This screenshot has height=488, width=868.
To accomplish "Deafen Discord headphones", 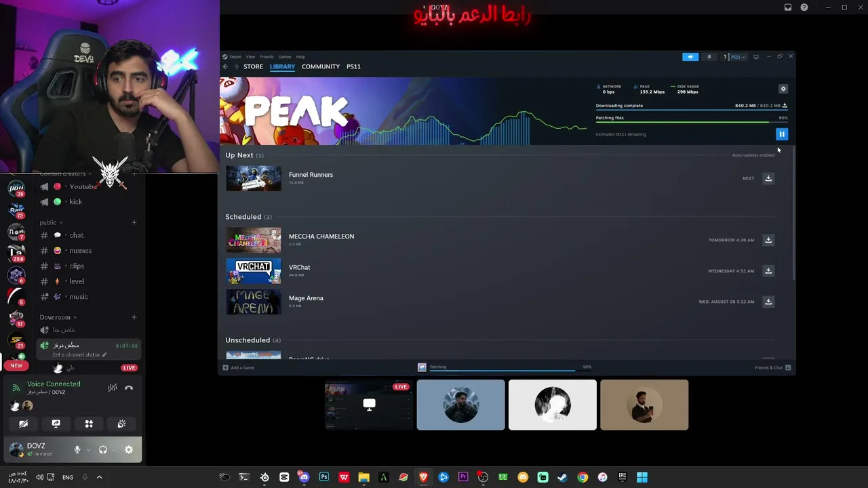I will [103, 449].
